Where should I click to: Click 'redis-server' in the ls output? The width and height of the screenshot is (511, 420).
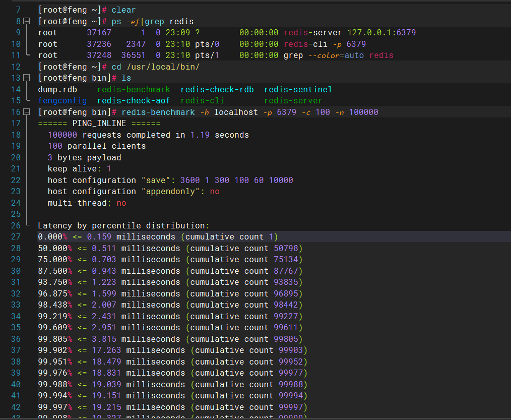293,101
